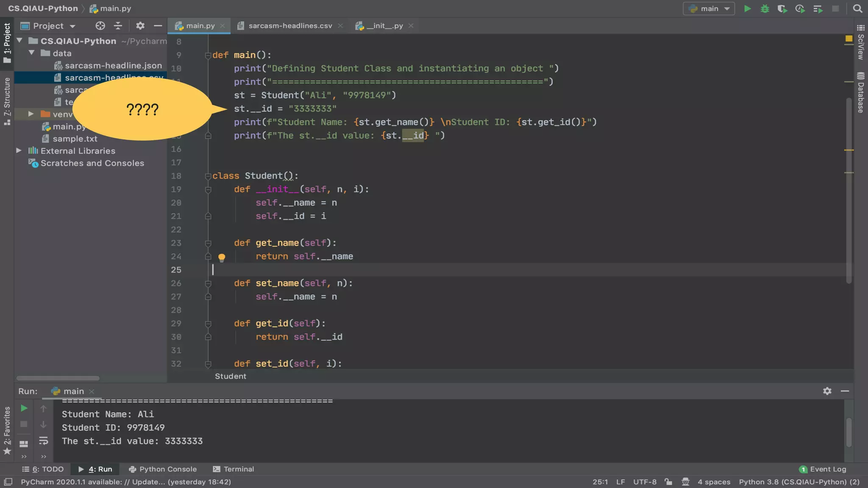
Task: Start debugging with the bug icon
Action: [765, 8]
